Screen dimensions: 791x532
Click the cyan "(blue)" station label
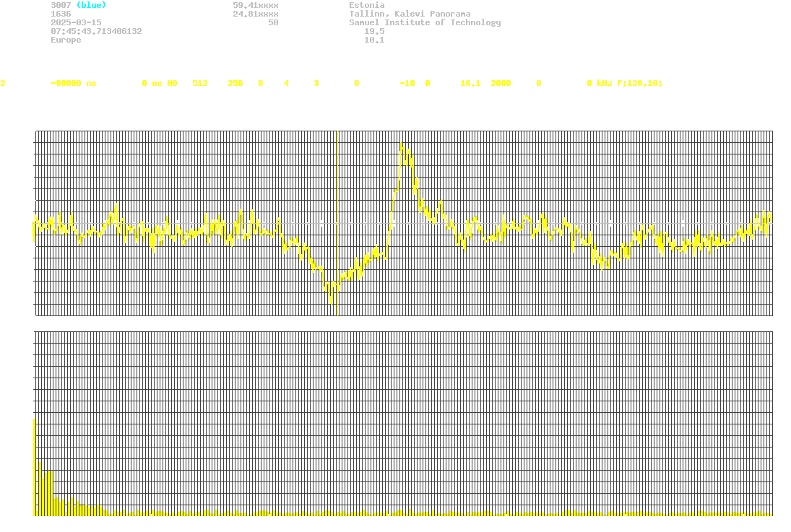[x=90, y=5]
